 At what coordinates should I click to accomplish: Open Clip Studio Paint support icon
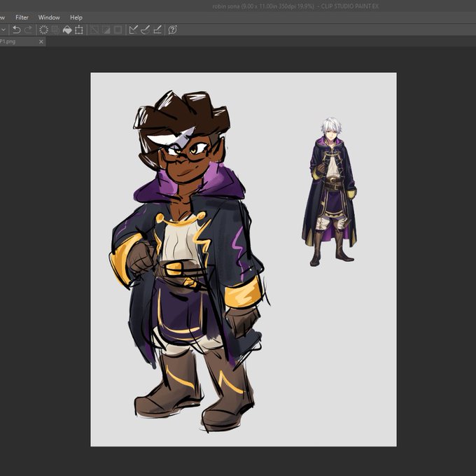point(172,29)
